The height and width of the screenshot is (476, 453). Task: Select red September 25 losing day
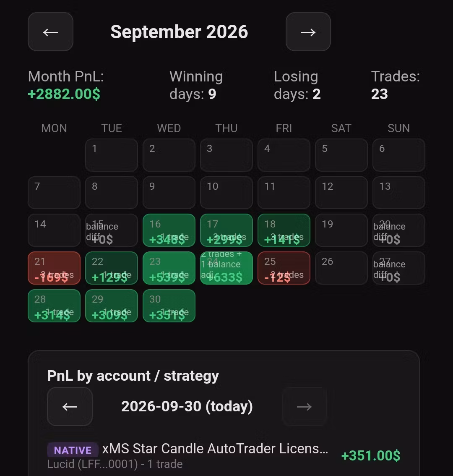(x=284, y=268)
